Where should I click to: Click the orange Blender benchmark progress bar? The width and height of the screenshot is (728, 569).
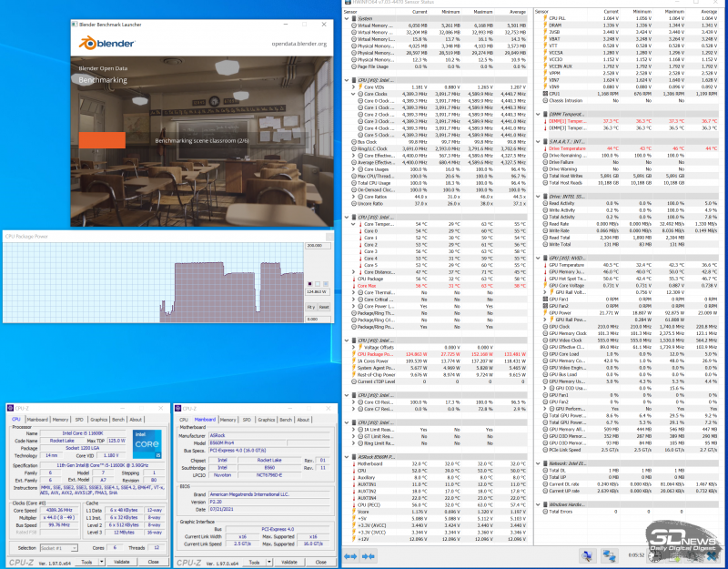(102, 140)
